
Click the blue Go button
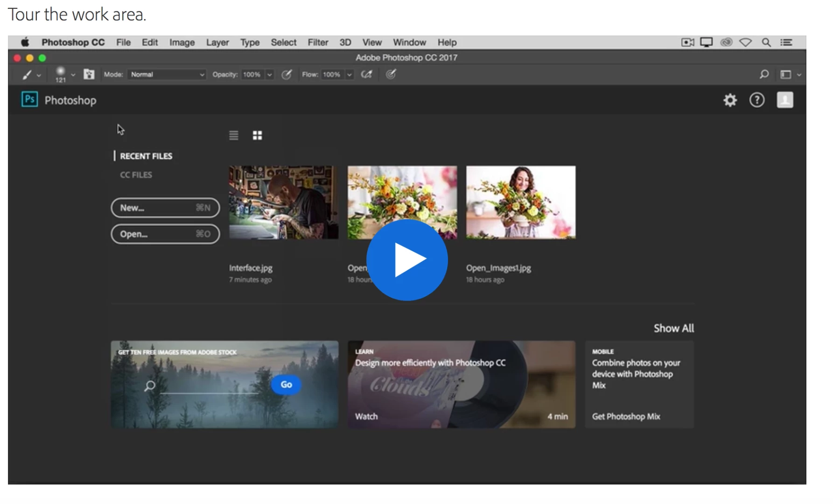click(286, 385)
